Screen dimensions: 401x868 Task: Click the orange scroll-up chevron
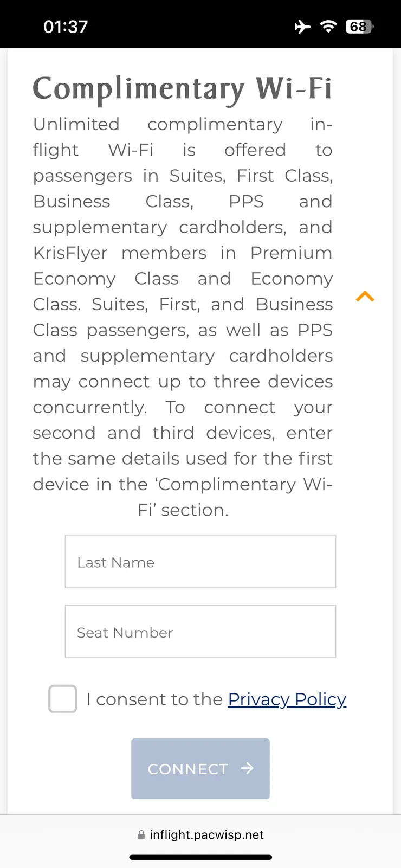(365, 296)
